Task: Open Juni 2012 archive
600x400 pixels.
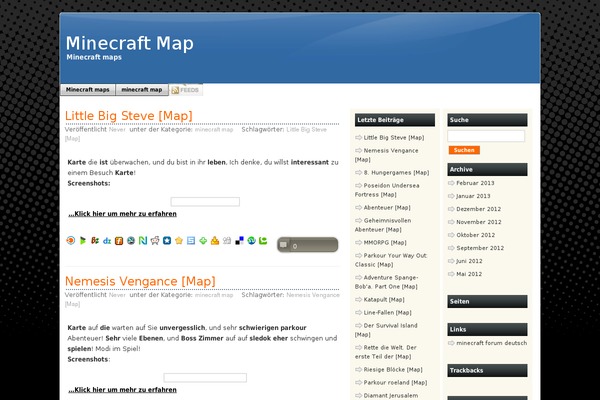Action: [x=469, y=261]
